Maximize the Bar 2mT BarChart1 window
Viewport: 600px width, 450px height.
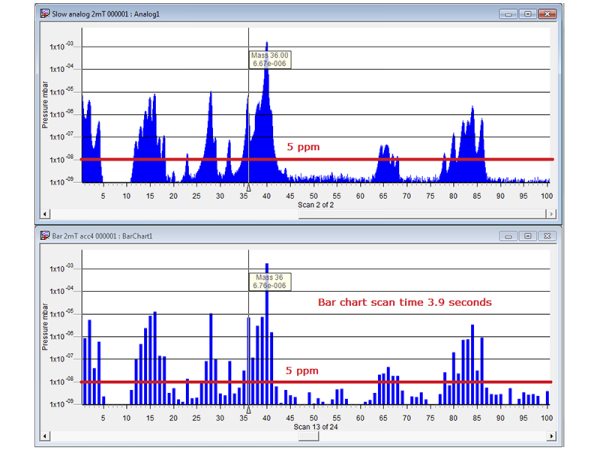tap(526, 237)
